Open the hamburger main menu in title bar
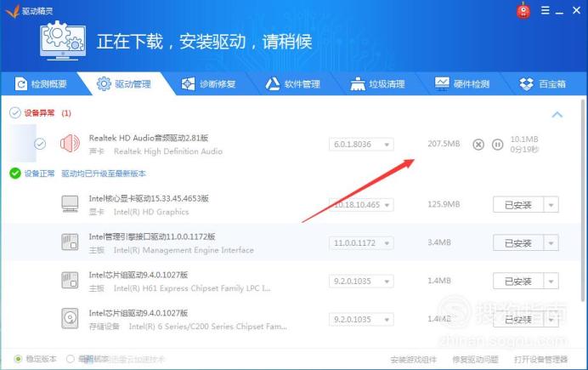The width and height of the screenshot is (588, 370). click(x=546, y=10)
